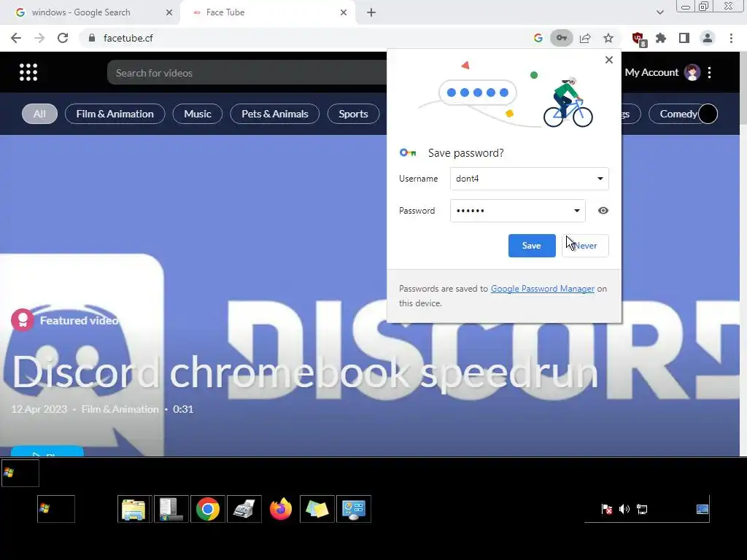The height and width of the screenshot is (560, 747).
Task: Open a new tab with the plus button
Action: pos(371,12)
